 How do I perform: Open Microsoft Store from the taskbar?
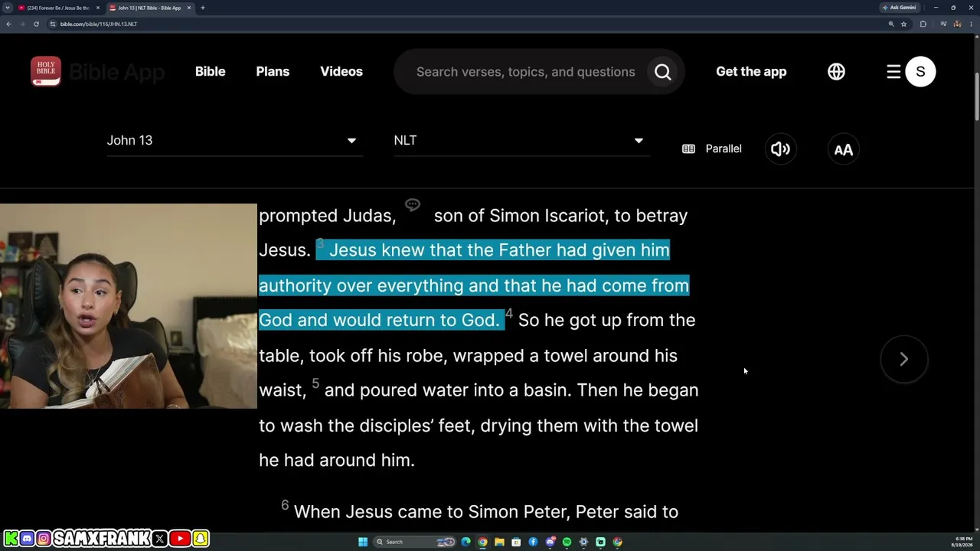pyautogui.click(x=516, y=542)
